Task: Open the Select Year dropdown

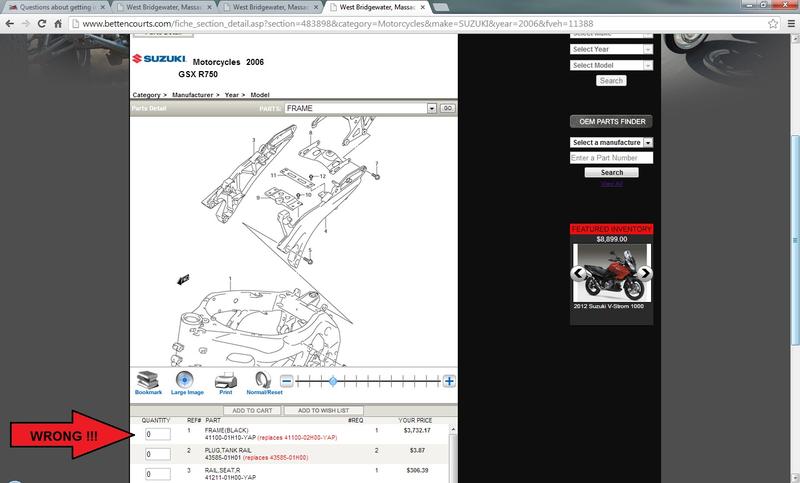Action: click(611, 49)
